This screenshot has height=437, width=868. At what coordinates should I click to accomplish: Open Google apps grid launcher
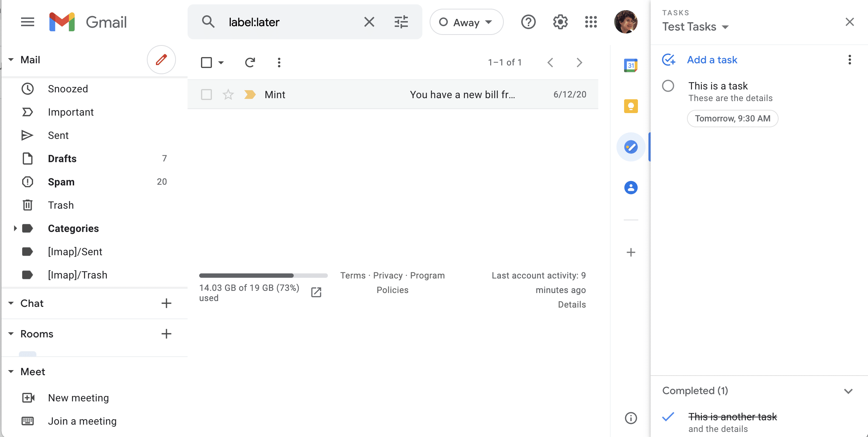pos(591,22)
